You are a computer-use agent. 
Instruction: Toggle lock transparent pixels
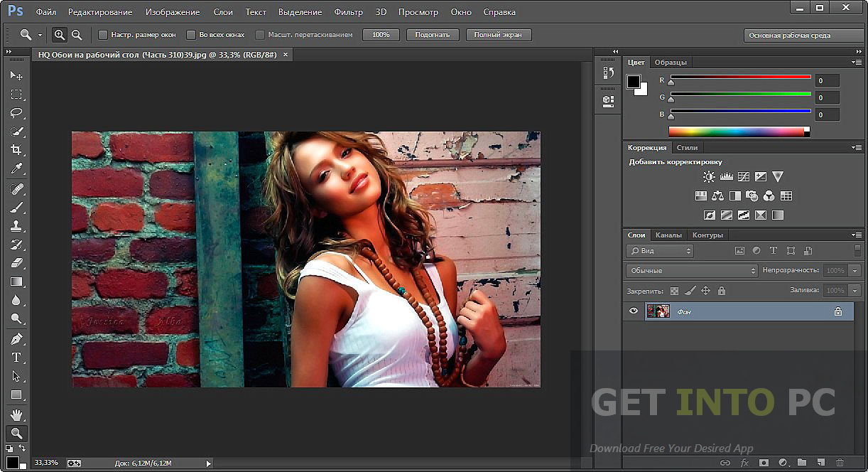pyautogui.click(x=674, y=291)
